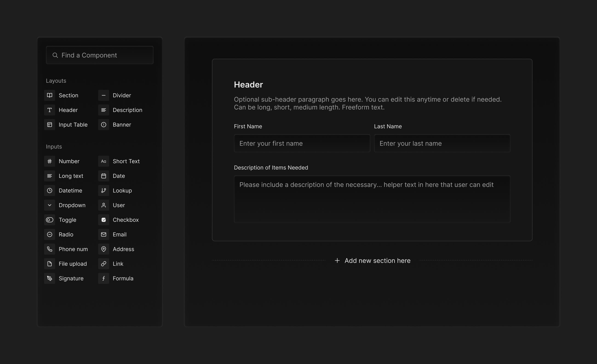This screenshot has width=597, height=364.
Task: Click inside the Enter your first name field
Action: 302,143
